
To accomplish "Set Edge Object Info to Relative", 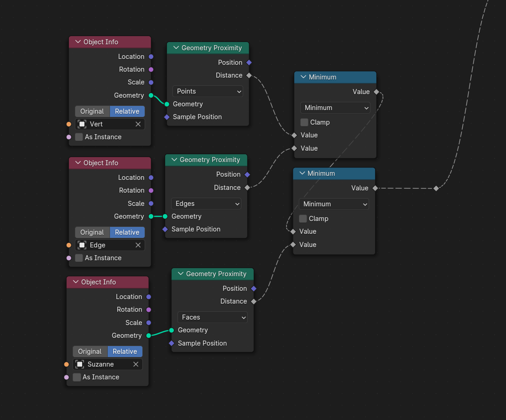I will pos(127,232).
